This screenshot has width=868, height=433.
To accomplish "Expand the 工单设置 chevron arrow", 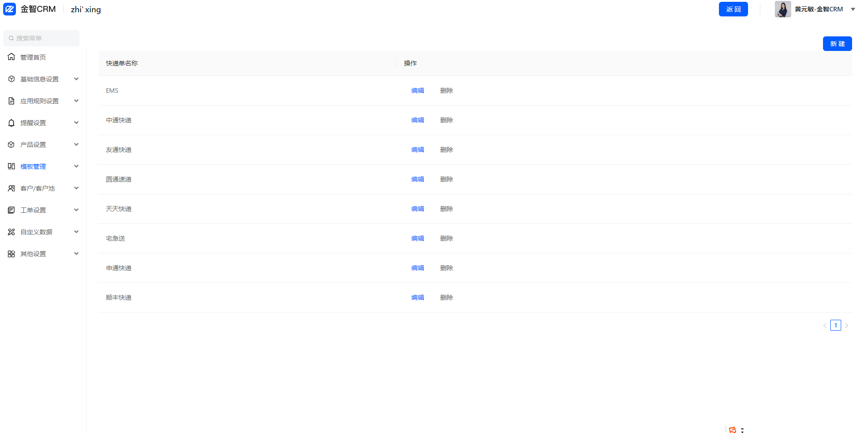I will coord(76,210).
